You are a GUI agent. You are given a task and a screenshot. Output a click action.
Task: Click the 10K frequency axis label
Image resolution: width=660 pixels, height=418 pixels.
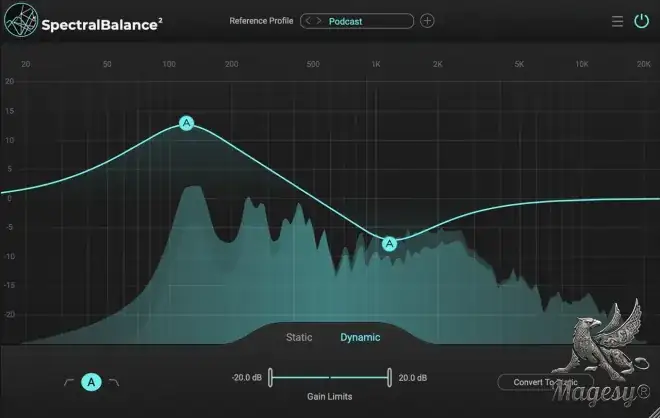(x=582, y=64)
